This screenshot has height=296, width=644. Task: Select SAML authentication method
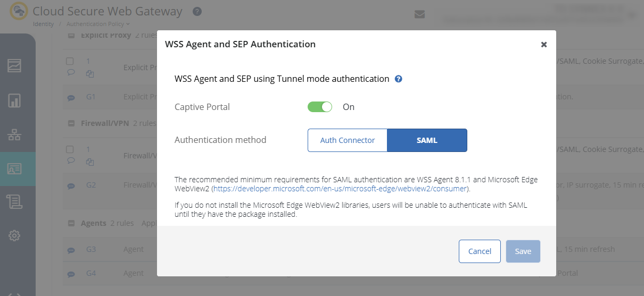coord(427,140)
